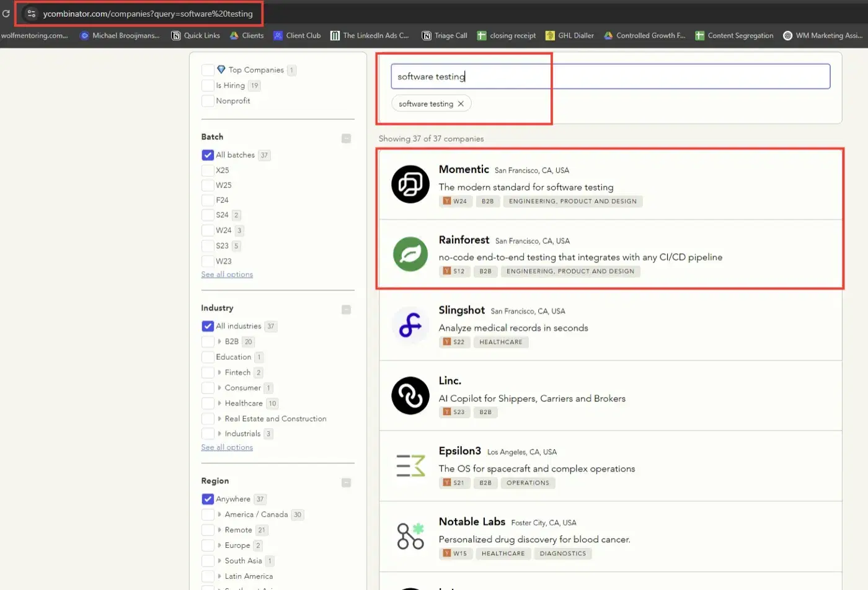Click the B2B tag on Linc.

coord(485,412)
